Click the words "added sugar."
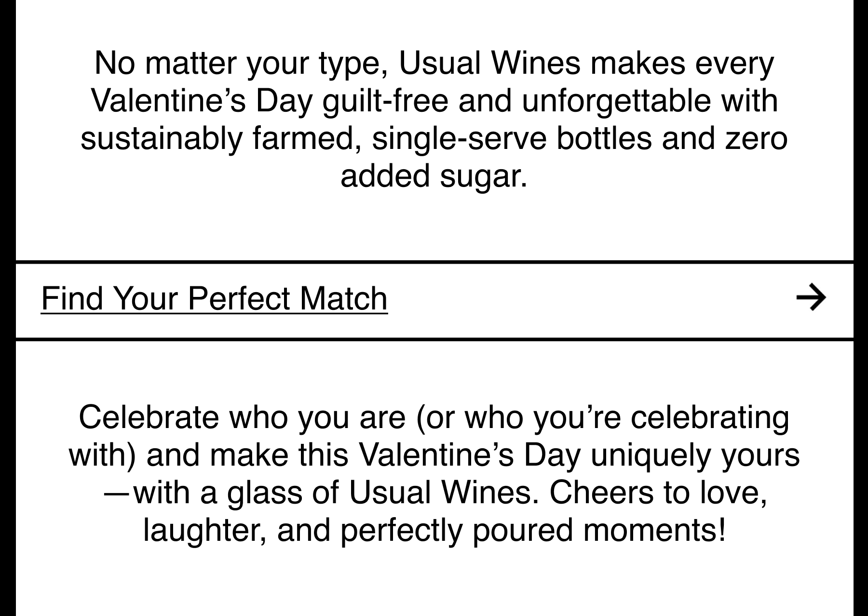Image resolution: width=868 pixels, height=616 pixels. point(434,175)
